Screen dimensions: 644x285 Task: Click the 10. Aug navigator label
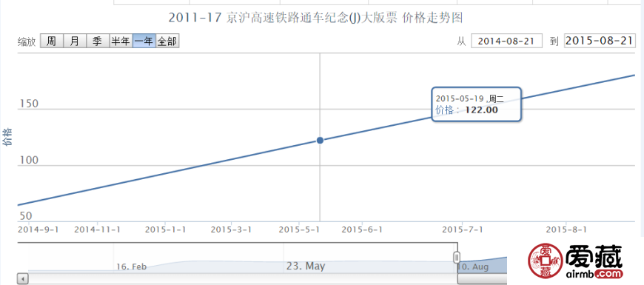[474, 267]
